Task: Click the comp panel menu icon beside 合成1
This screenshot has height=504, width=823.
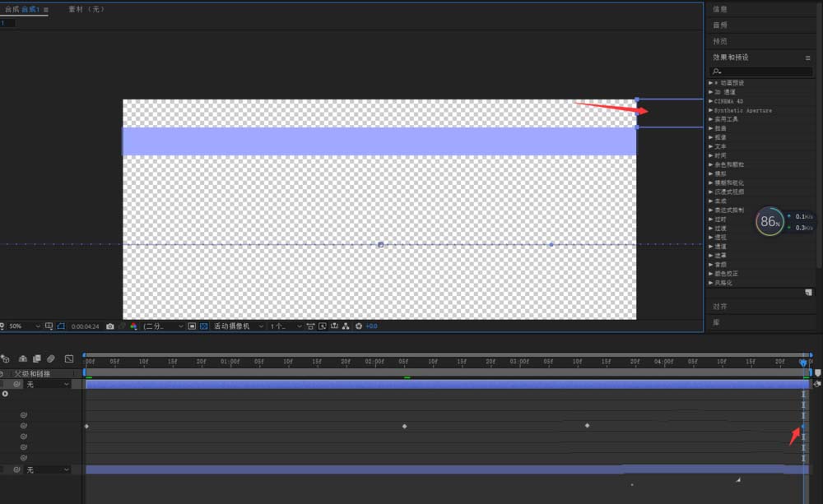Action: (46, 10)
